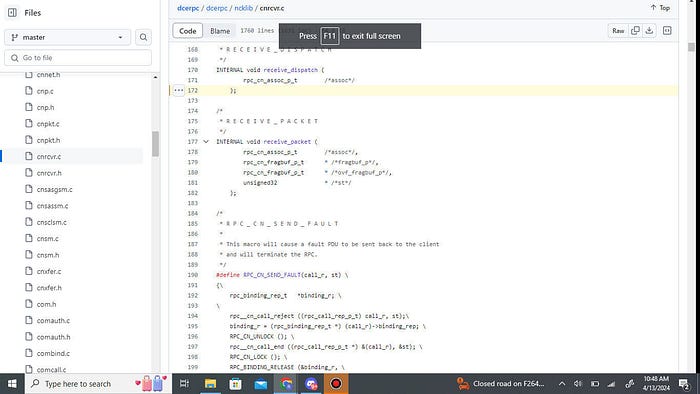The width and height of the screenshot is (700, 394).
Task: Click the Go to file input
Action: [x=78, y=58]
